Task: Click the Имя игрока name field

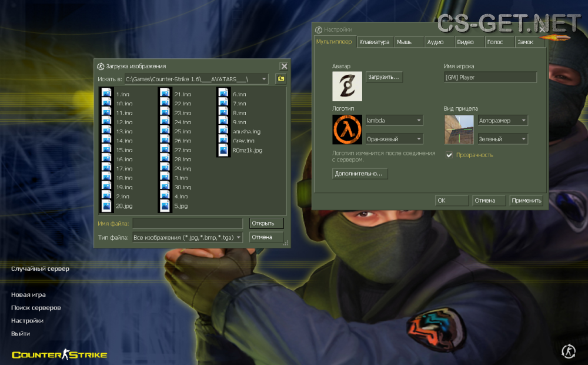Action: click(490, 77)
